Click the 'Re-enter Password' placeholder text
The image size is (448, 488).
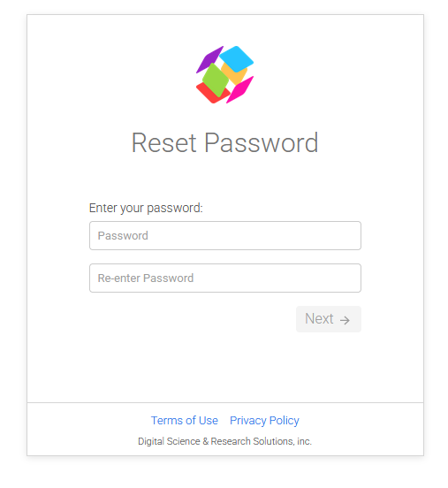[146, 278]
